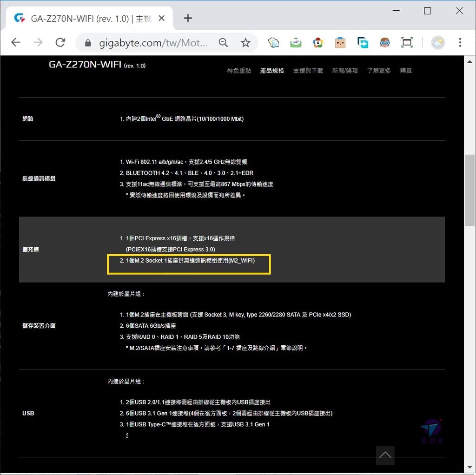
Task: Go back to the previous page
Action: coord(16,42)
